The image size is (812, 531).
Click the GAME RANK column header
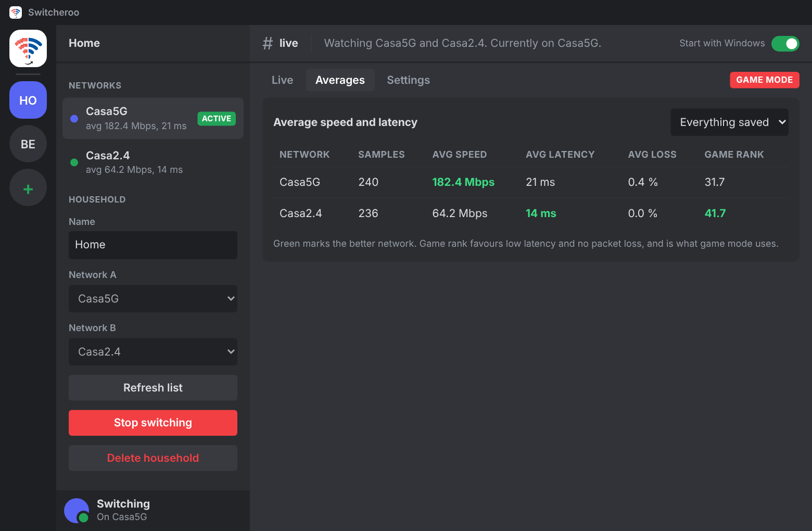pos(734,155)
